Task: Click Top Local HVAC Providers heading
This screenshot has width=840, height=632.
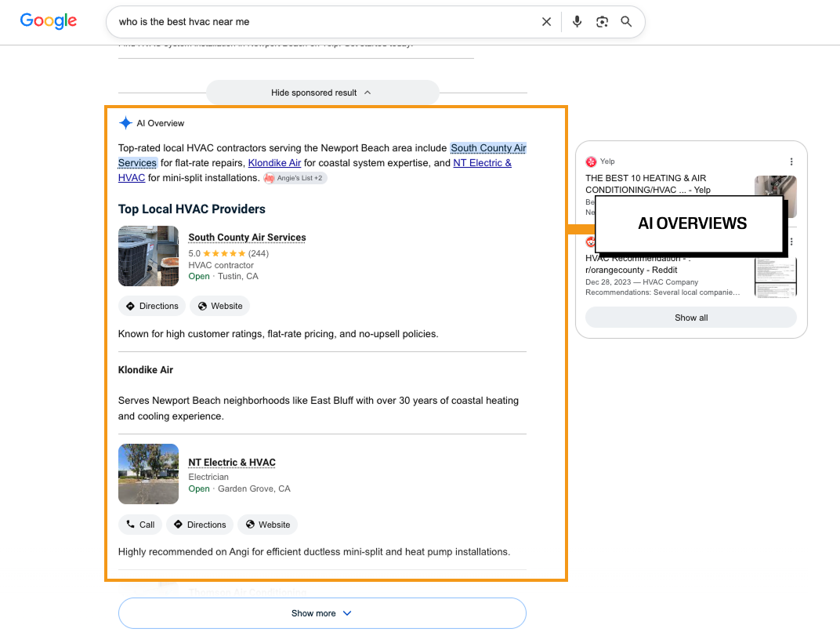Action: click(x=192, y=209)
